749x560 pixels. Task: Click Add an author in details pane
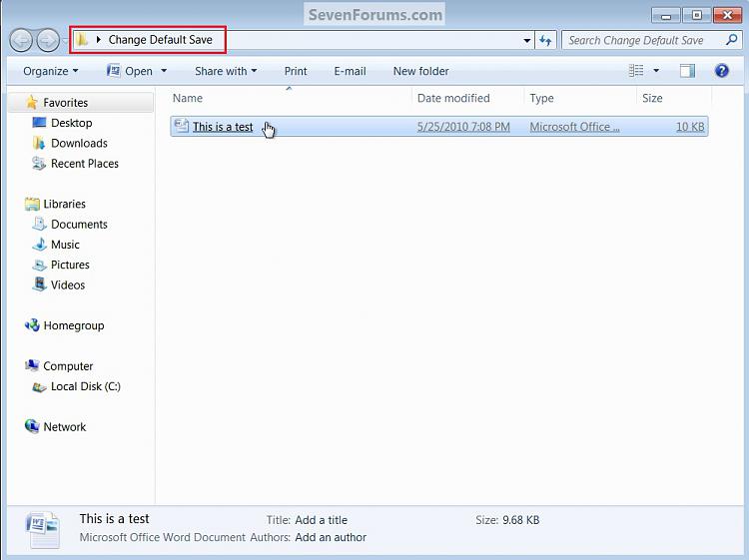pos(331,537)
